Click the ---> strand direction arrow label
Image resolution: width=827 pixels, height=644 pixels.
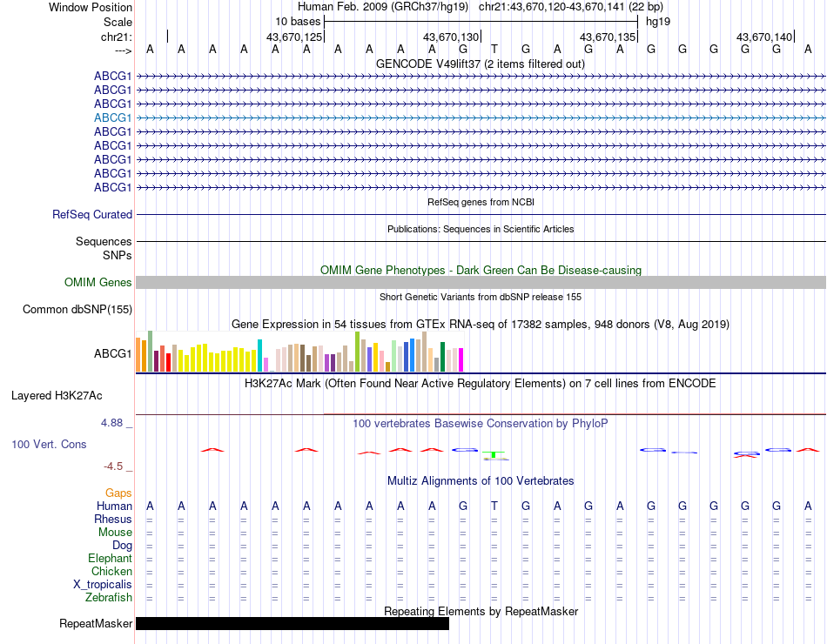click(123, 50)
